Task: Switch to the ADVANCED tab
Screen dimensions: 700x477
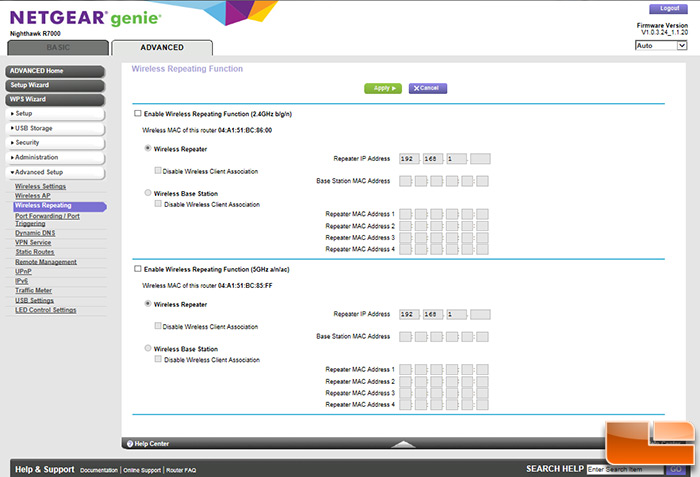Action: [162, 47]
